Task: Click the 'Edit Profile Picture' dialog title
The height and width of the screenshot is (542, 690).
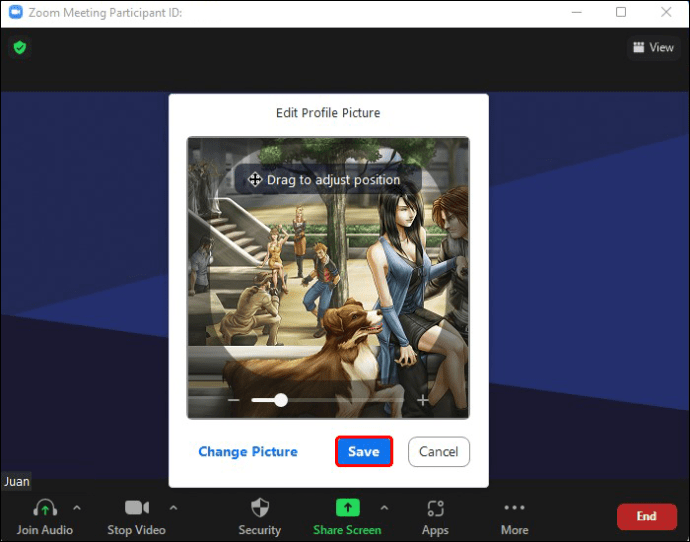Action: click(x=328, y=113)
